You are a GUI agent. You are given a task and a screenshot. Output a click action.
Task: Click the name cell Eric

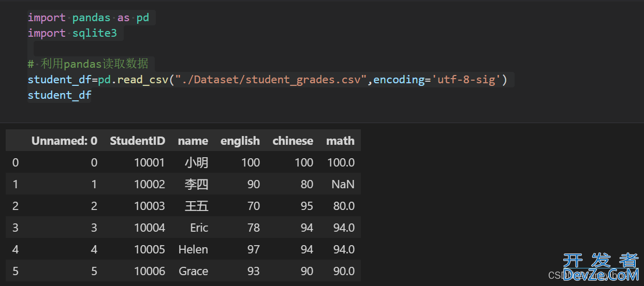(199, 228)
